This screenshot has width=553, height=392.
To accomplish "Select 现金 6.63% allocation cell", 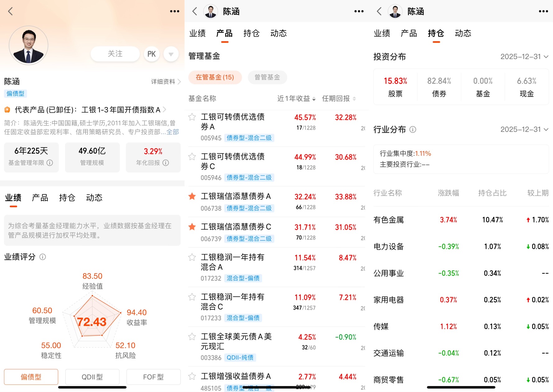I will coord(527,87).
